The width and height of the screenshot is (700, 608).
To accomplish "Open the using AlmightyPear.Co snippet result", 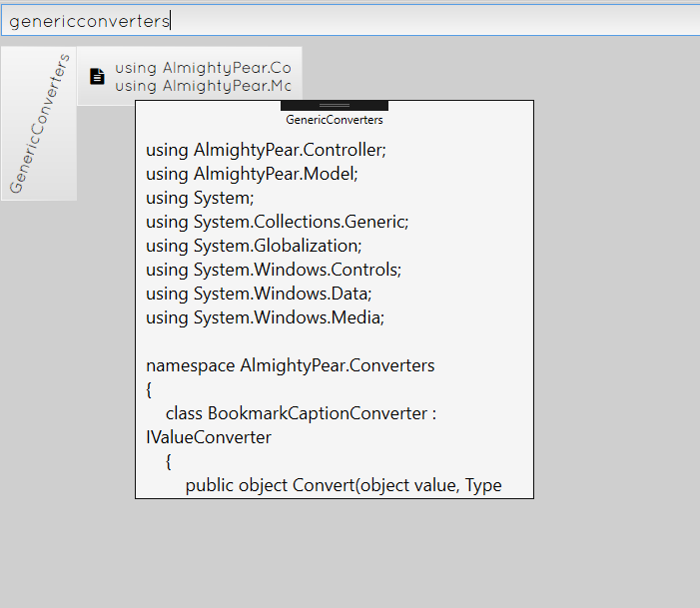I will pos(203,68).
